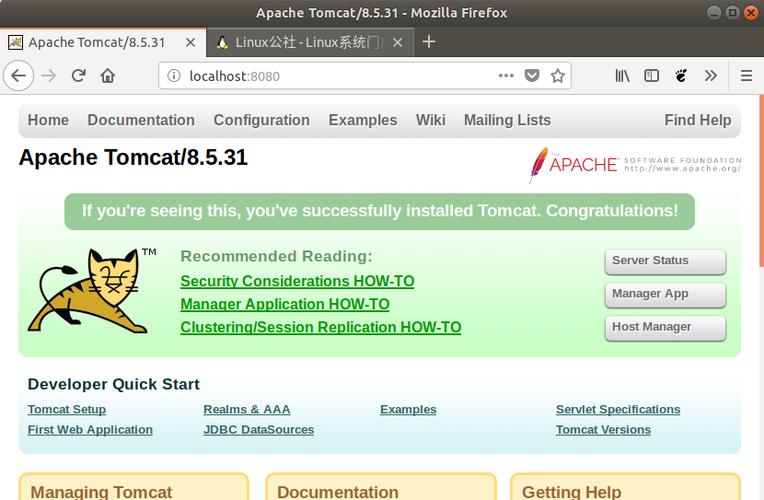Viewport: 764px width, 500px height.
Task: Click the Tomcat cat logo image
Action: pos(92,291)
